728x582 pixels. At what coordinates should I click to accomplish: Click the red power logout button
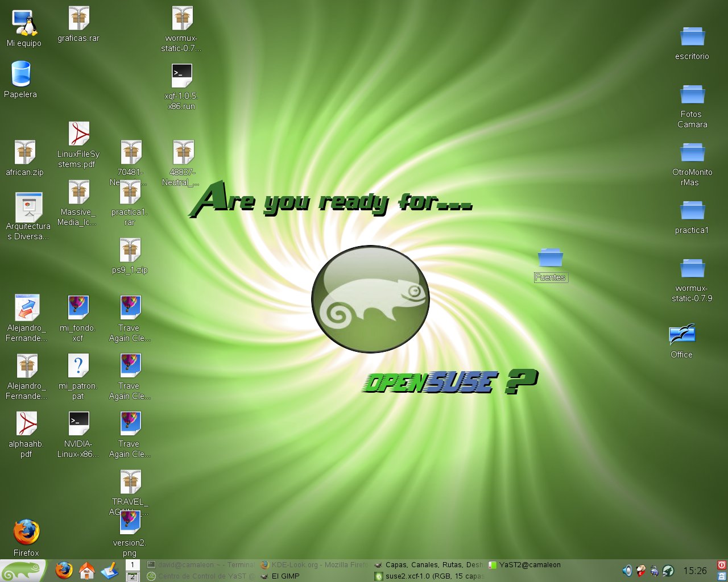pos(722,565)
